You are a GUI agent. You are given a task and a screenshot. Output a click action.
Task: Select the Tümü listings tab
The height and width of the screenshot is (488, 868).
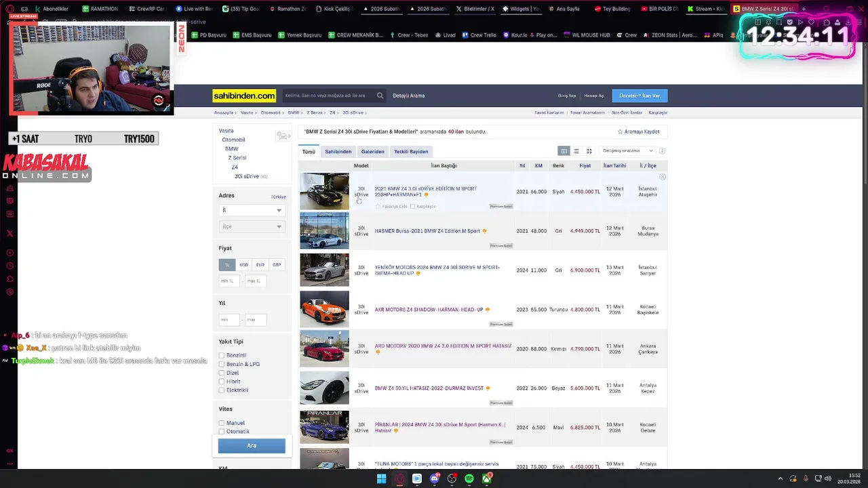(309, 152)
